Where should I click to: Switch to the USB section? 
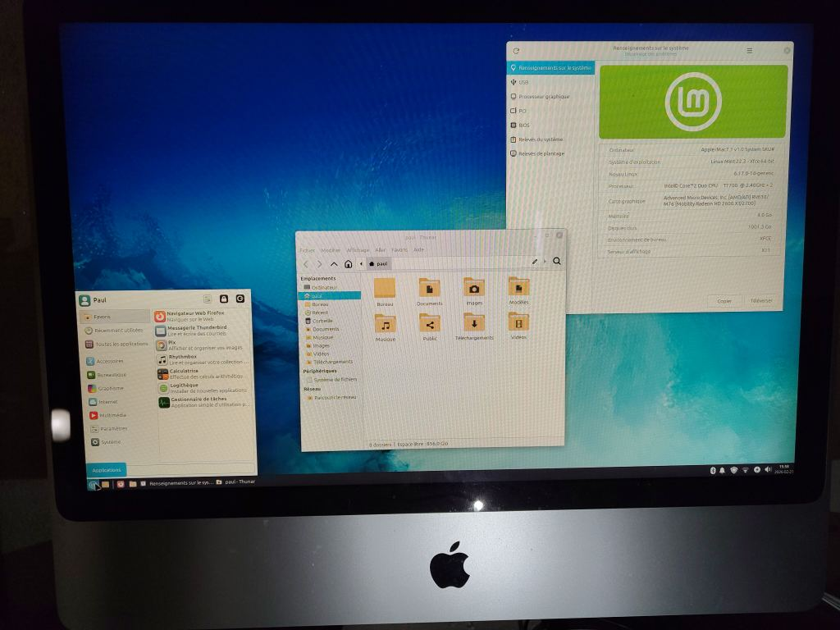click(x=523, y=82)
